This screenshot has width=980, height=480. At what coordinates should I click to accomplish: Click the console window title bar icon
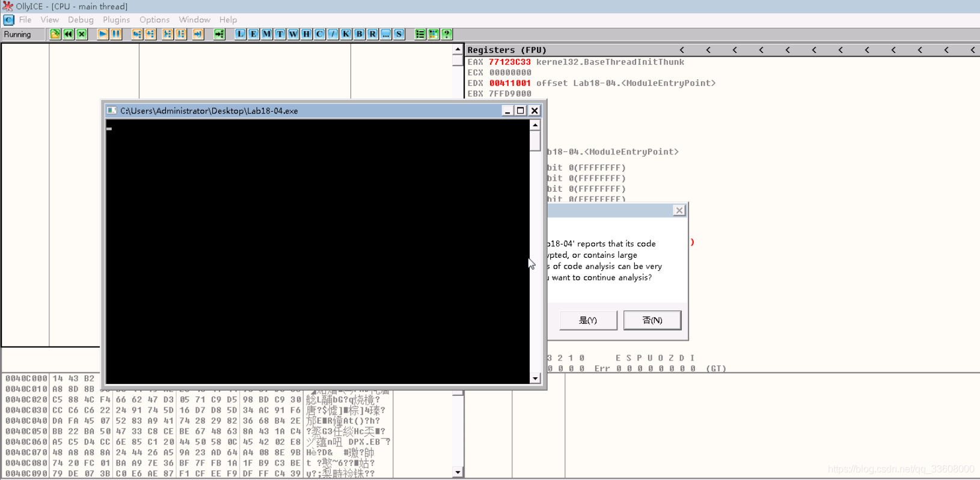(x=111, y=111)
